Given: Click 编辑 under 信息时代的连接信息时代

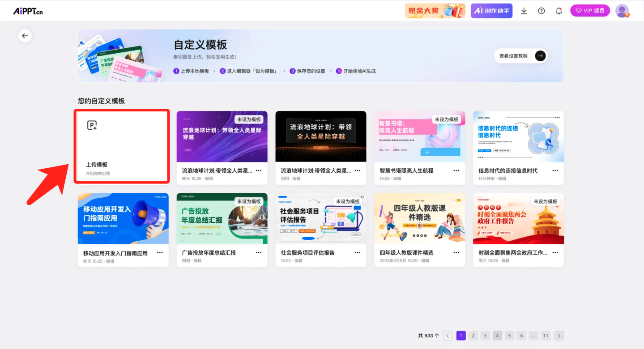Looking at the screenshot, I should click(502, 179).
